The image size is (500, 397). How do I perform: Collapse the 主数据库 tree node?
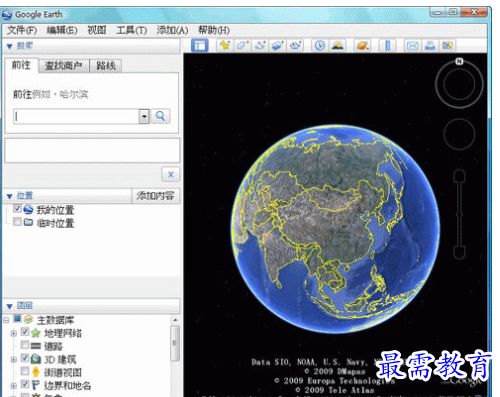point(6,320)
